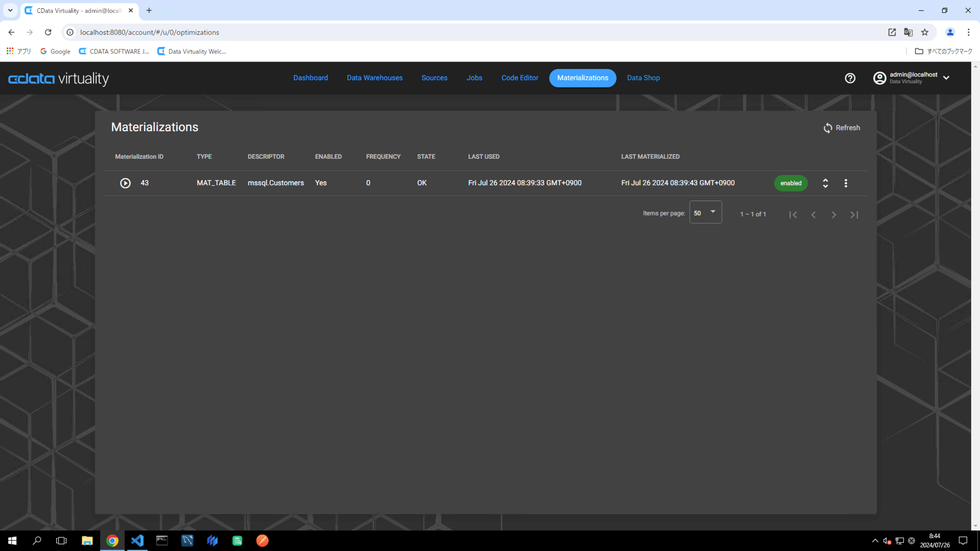
Task: Go to the first page arrow
Action: point(793,215)
